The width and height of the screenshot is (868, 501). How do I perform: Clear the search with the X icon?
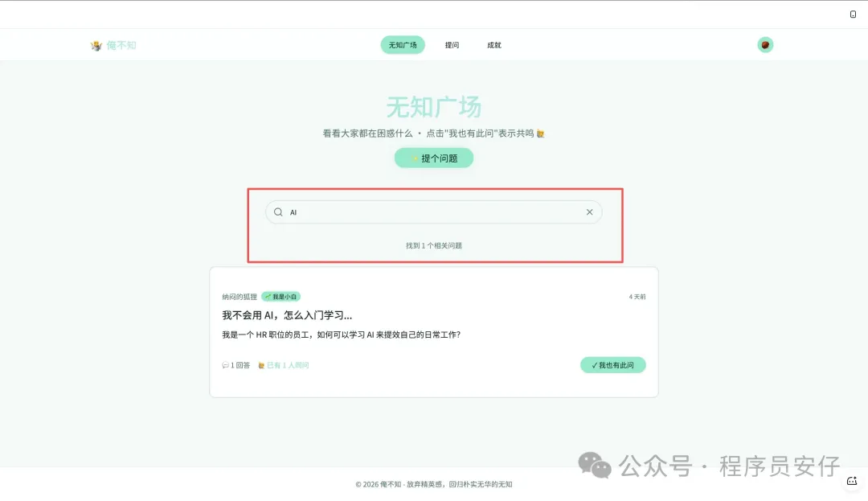tap(589, 212)
